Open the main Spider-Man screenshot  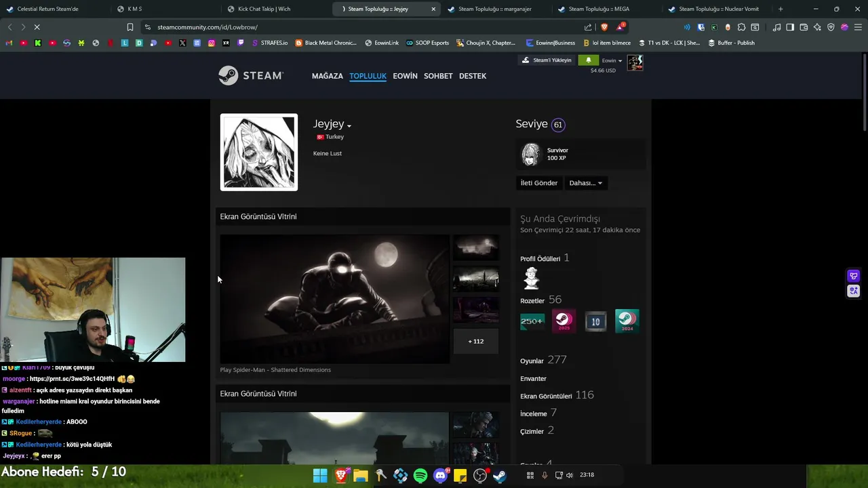tap(334, 299)
